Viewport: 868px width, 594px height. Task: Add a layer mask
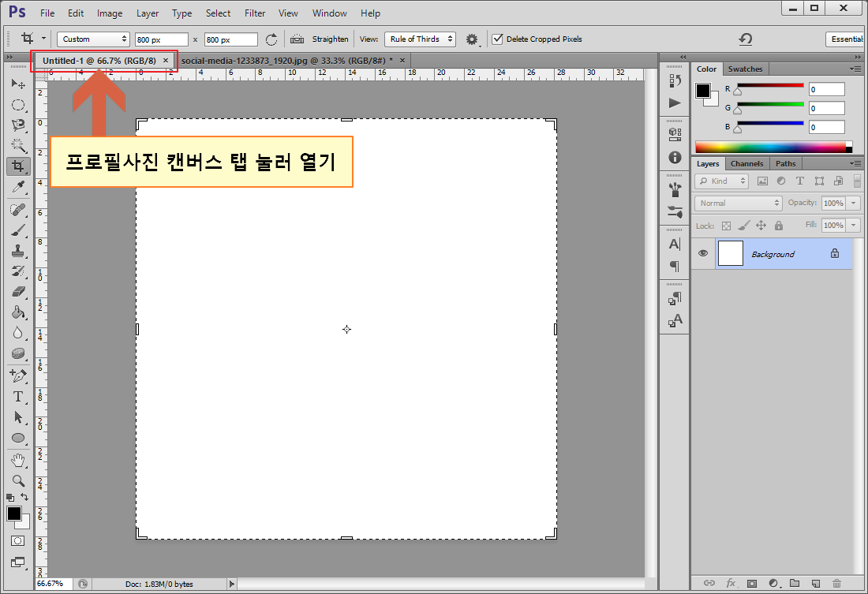click(x=752, y=583)
